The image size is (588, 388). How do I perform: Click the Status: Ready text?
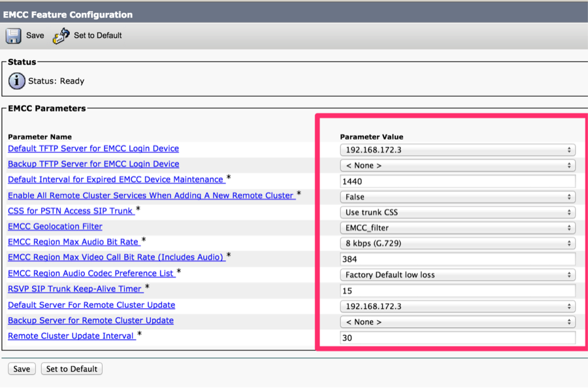coord(56,81)
